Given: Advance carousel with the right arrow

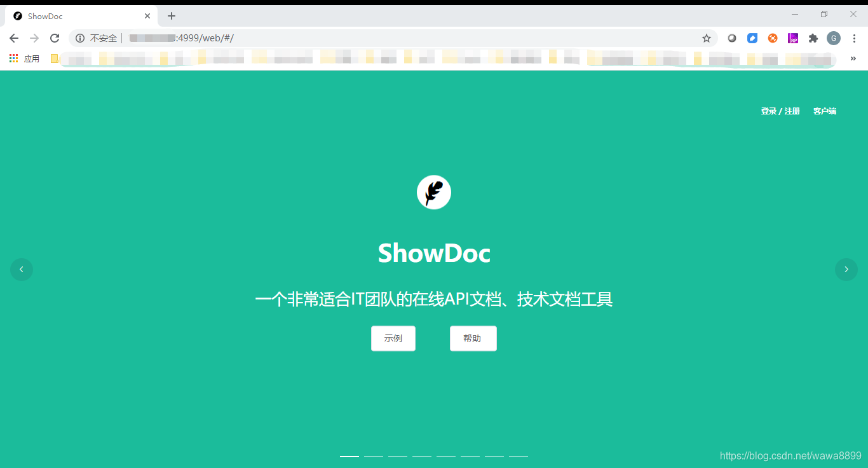Looking at the screenshot, I should click(846, 269).
